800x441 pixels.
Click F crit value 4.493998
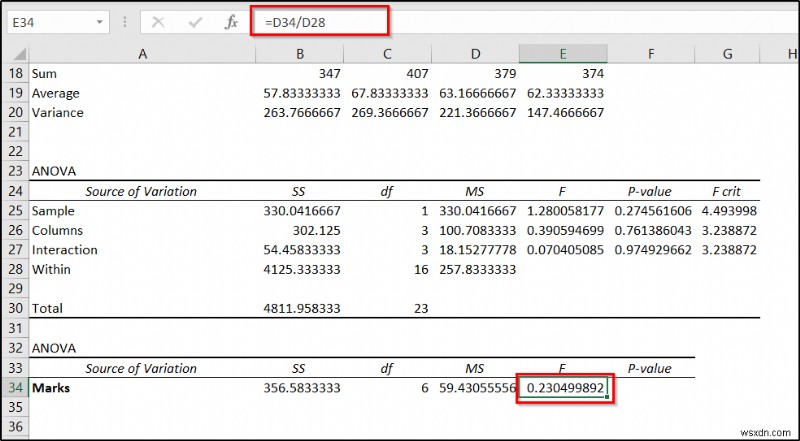729,211
